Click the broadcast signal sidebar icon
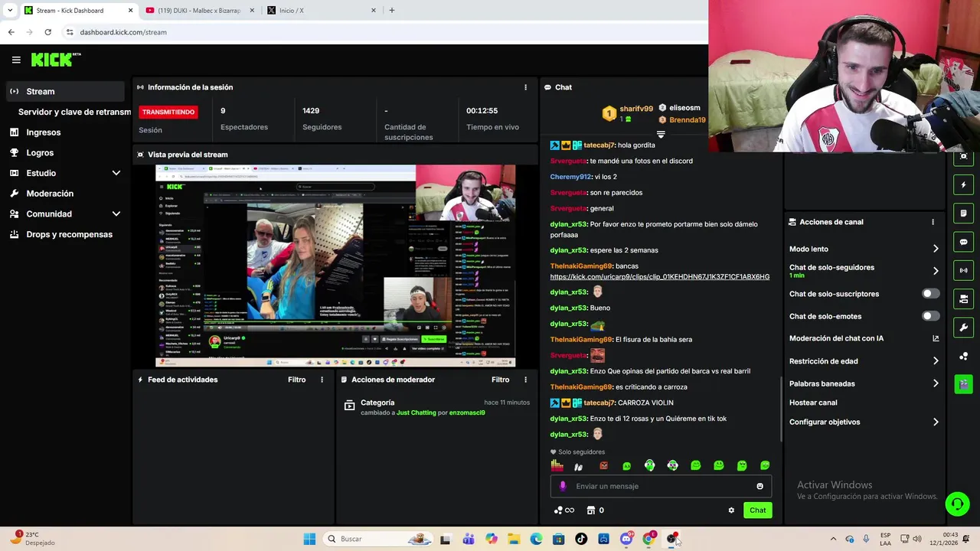Viewport: 980px width, 551px height. pos(964,270)
